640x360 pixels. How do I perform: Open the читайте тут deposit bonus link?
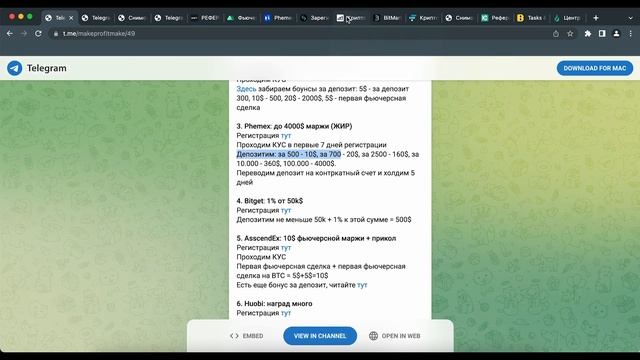tap(362, 285)
